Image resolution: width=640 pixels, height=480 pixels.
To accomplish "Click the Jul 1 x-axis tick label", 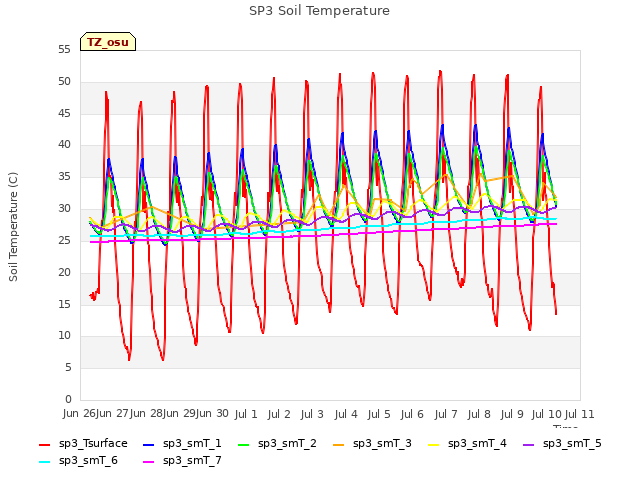I will tap(246, 414).
